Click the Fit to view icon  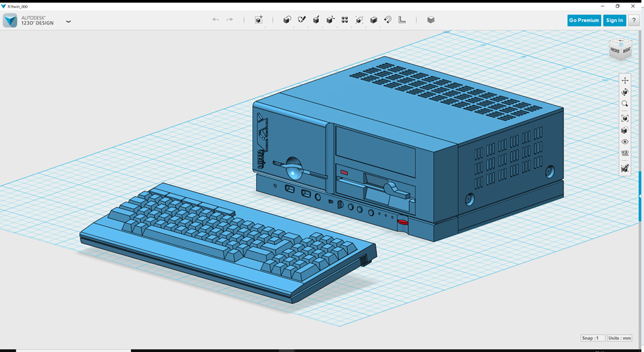tap(625, 118)
